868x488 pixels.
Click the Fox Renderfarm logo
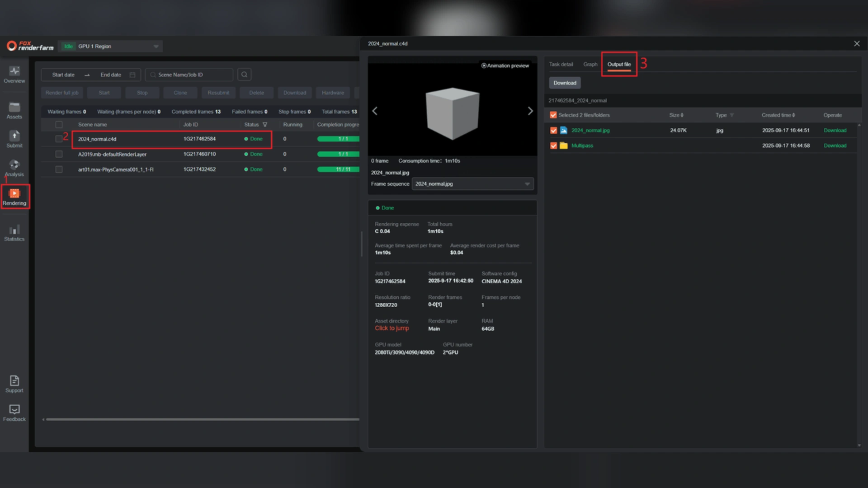coord(30,46)
